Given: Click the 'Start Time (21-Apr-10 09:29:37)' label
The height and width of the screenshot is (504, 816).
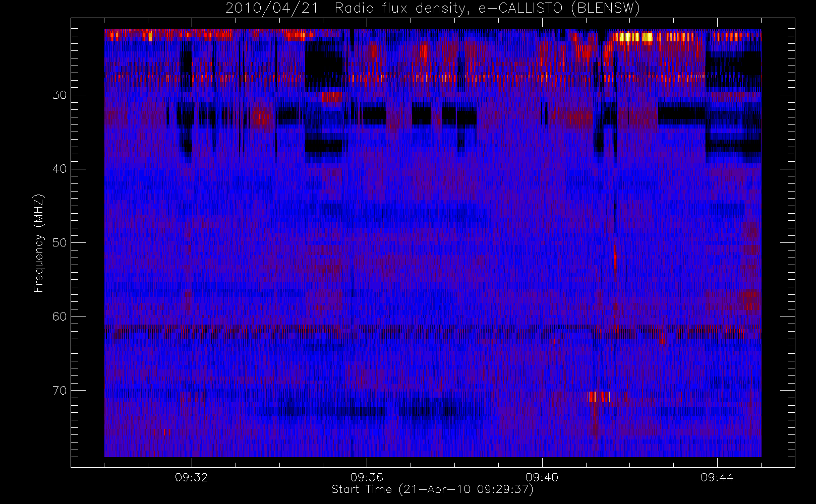Looking at the screenshot, I should 432,489.
